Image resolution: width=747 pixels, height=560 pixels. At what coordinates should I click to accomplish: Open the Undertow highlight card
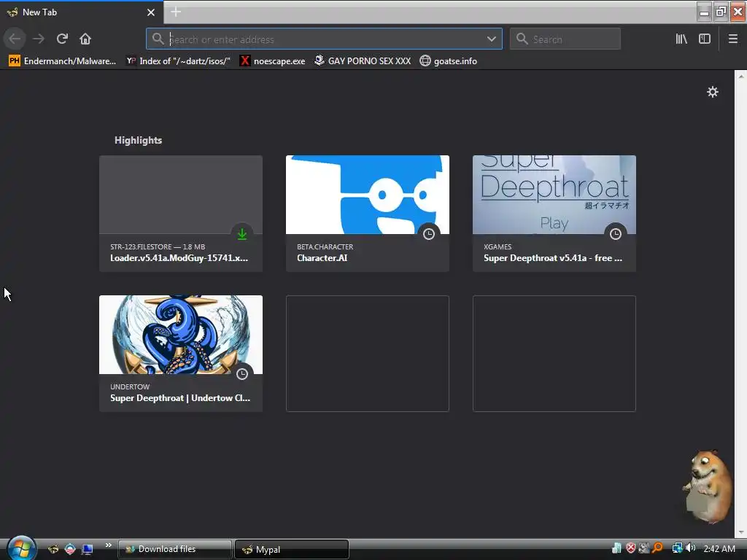click(x=181, y=354)
